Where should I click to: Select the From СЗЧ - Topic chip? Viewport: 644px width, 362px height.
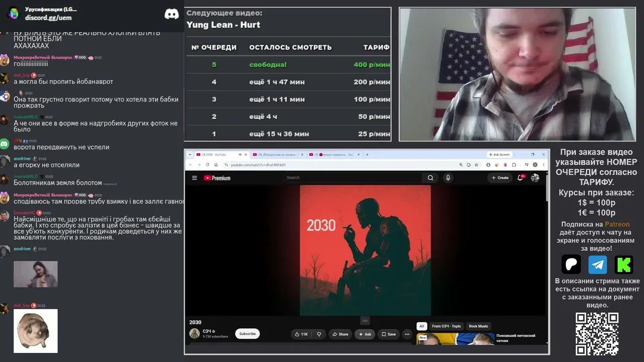(446, 326)
